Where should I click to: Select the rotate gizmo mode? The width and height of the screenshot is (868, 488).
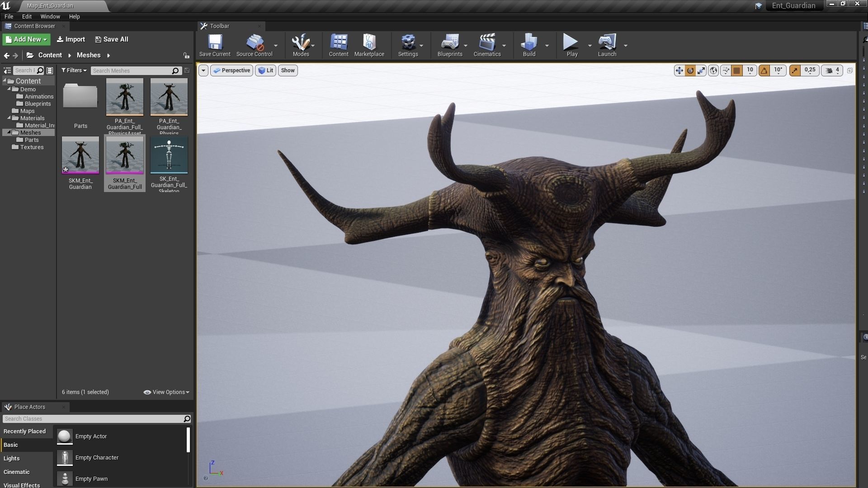click(x=690, y=70)
